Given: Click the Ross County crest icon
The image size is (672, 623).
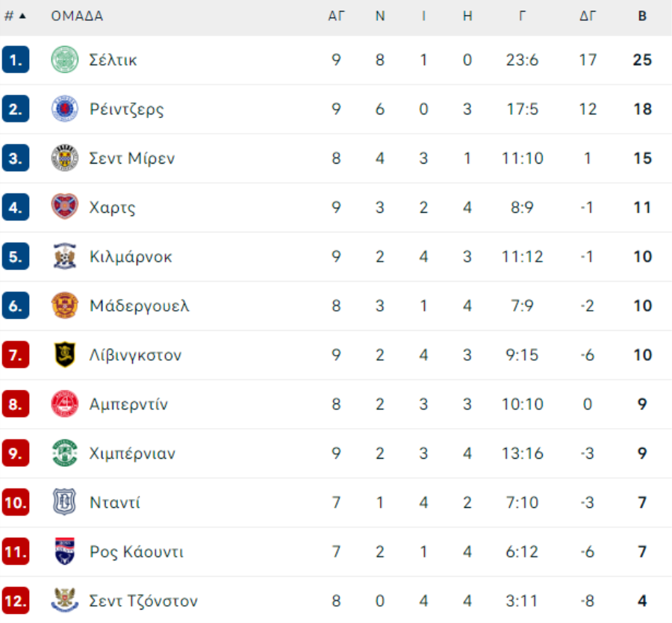Looking at the screenshot, I should tap(65, 551).
